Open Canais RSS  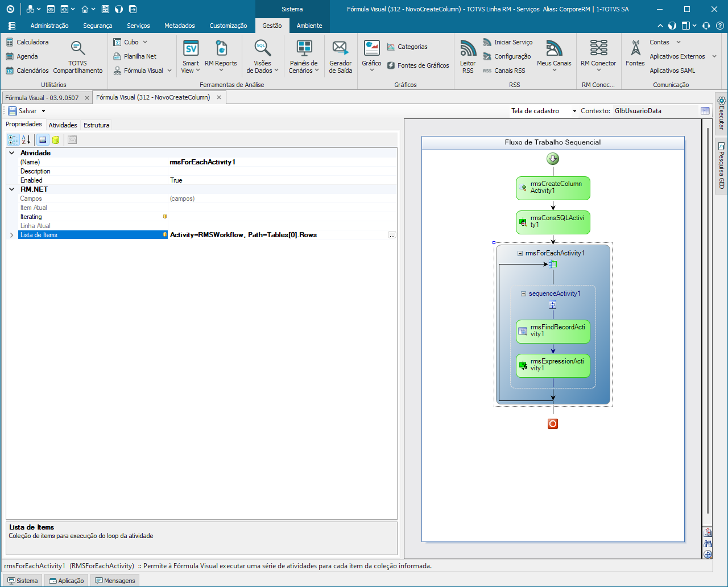pyautogui.click(x=504, y=71)
